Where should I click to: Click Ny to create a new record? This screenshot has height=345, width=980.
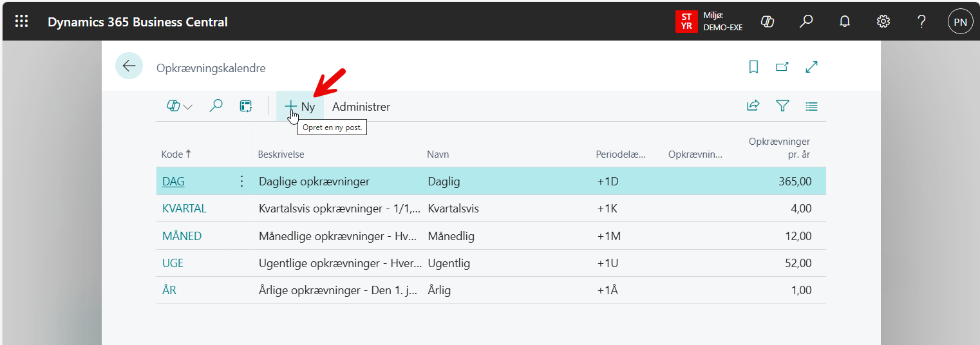[x=300, y=107]
